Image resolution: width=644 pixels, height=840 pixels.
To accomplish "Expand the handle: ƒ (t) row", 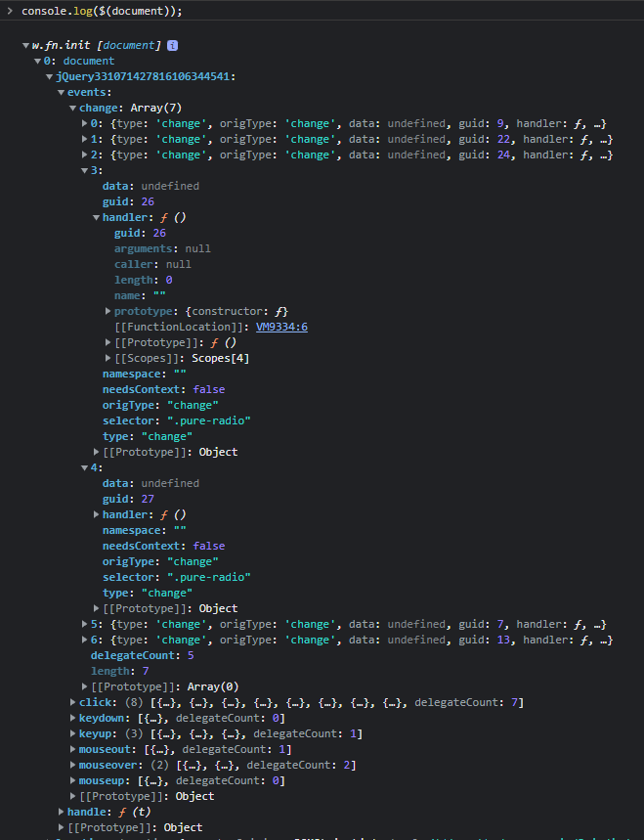I will 61,813.
